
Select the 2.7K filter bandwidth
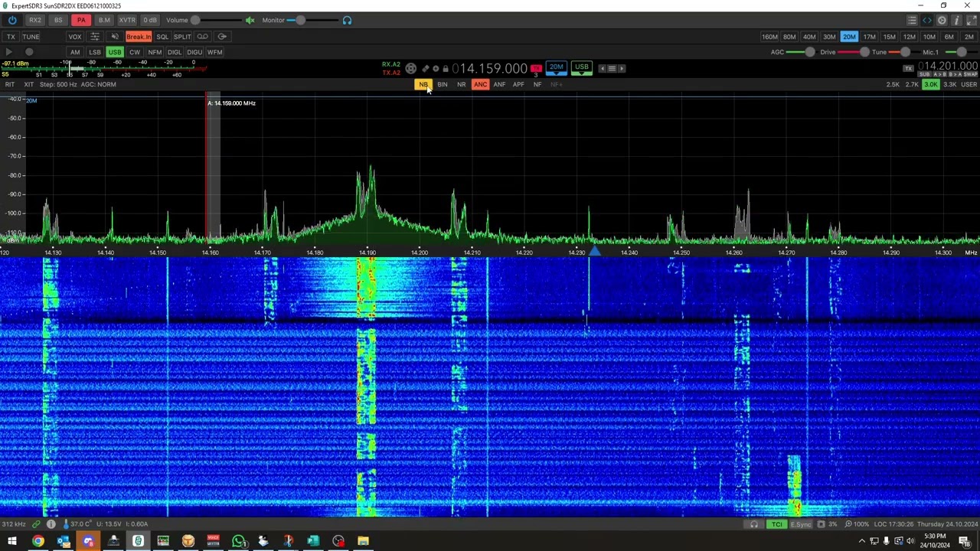coord(912,84)
